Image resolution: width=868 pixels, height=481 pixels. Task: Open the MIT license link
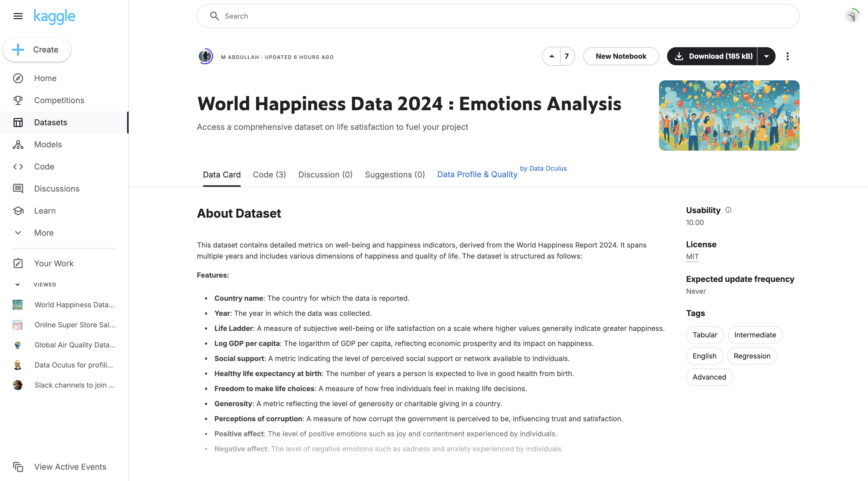(692, 257)
